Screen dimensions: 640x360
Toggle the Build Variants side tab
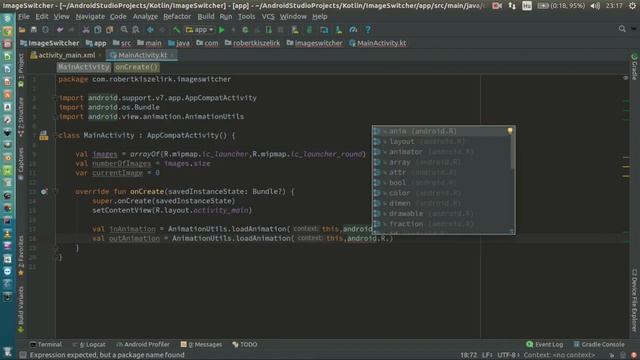point(21,309)
